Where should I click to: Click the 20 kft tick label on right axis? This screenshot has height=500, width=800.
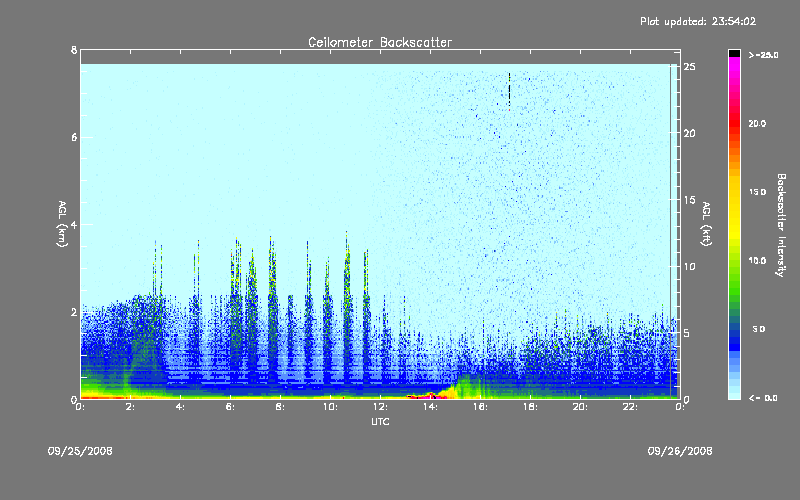click(x=689, y=133)
